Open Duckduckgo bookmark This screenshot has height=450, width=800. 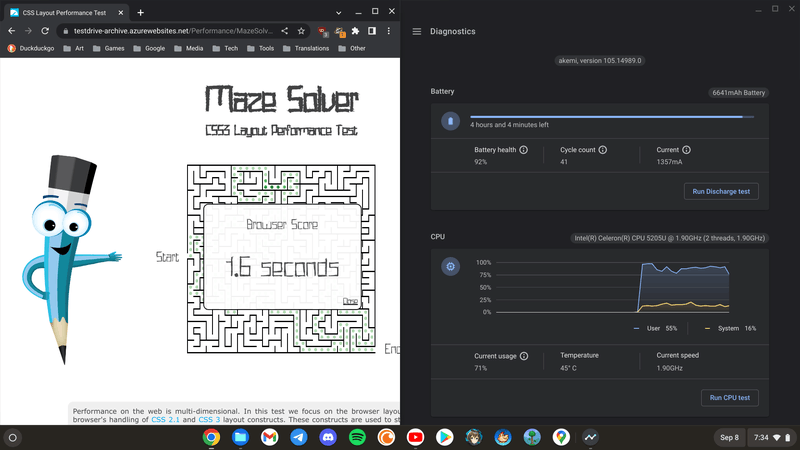[x=31, y=48]
